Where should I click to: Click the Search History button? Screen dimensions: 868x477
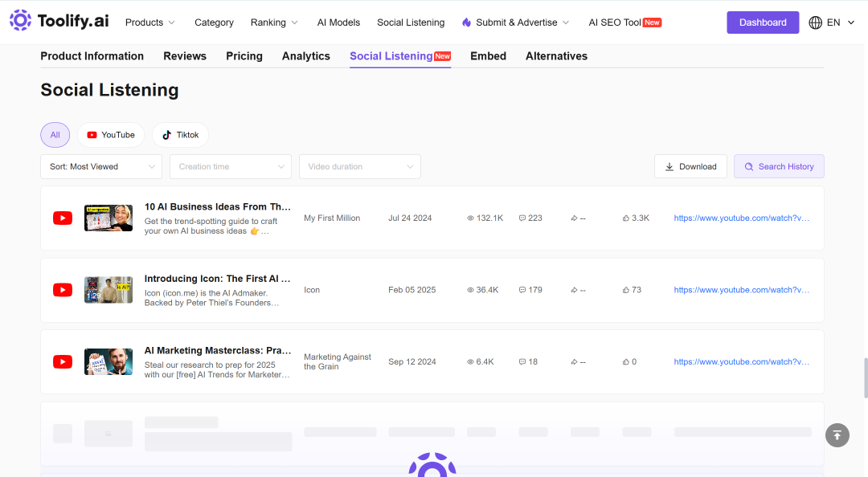pos(779,166)
